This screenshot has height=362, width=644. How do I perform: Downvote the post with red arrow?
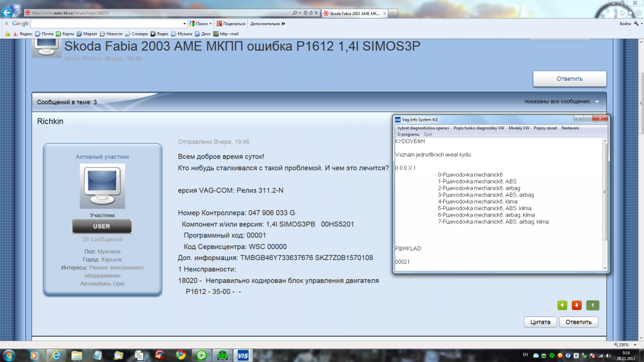576,305
